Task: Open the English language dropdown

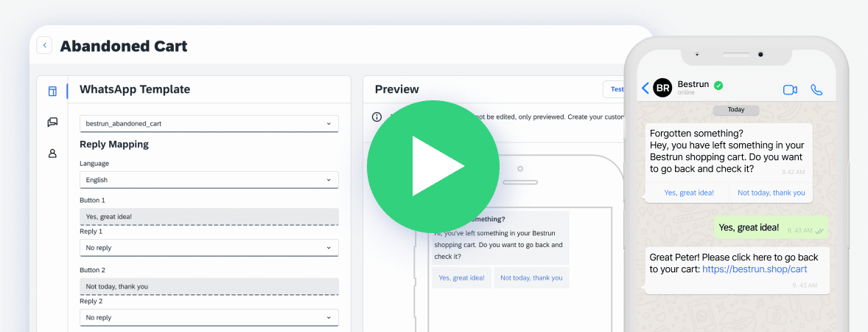Action: (209, 180)
